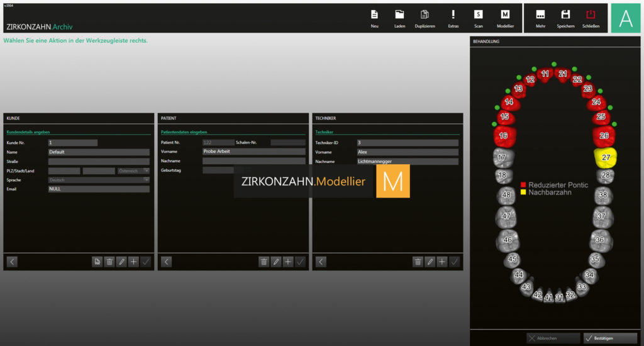Add a new patient with plus icon

click(x=288, y=262)
